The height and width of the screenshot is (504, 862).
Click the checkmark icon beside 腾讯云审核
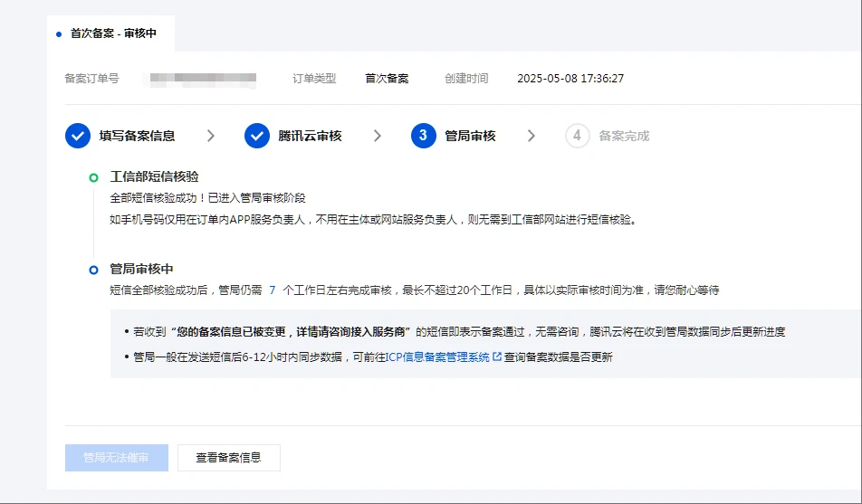[257, 136]
